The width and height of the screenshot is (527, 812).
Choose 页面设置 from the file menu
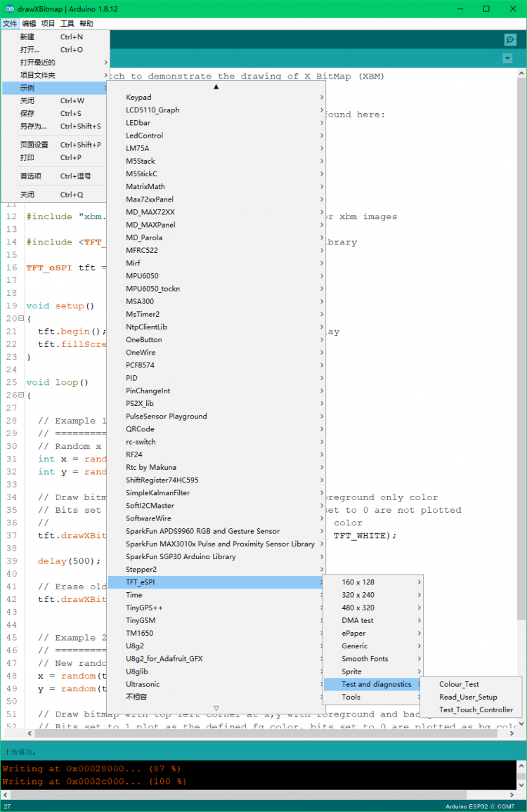pyautogui.click(x=56, y=145)
